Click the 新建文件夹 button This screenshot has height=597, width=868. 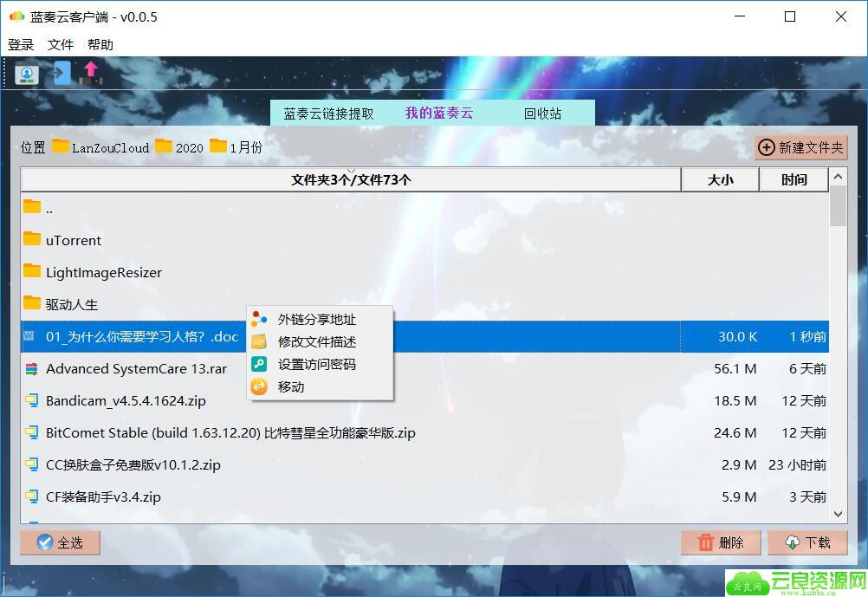pos(800,147)
